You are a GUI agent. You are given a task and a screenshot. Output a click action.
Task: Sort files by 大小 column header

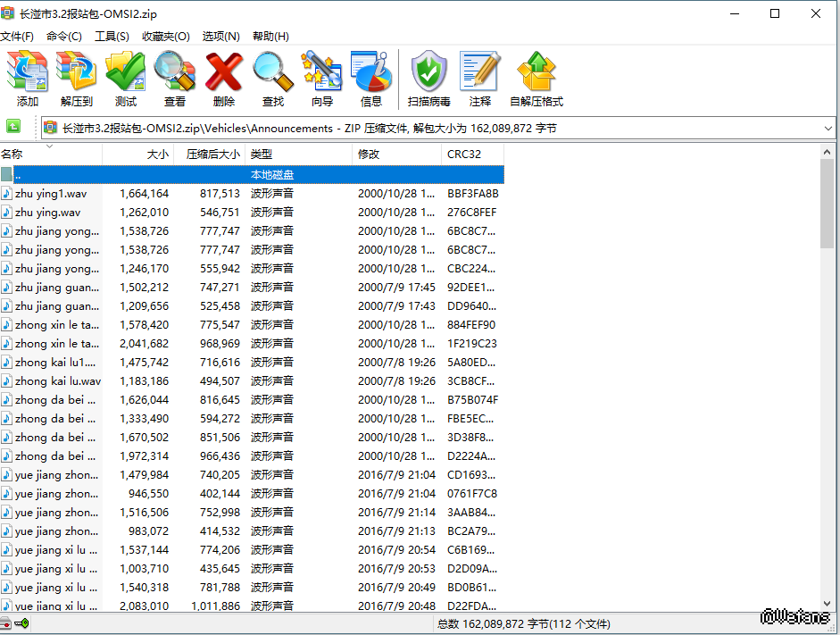[138, 155]
